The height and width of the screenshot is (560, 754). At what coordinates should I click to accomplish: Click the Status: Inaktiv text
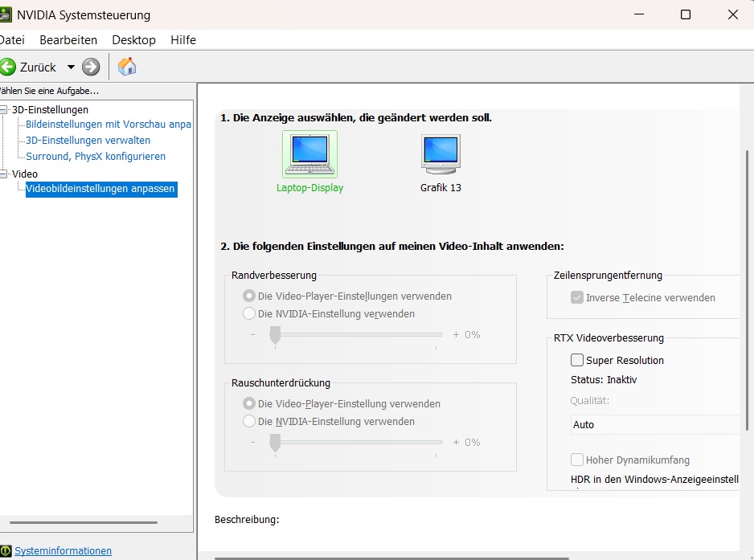(604, 380)
